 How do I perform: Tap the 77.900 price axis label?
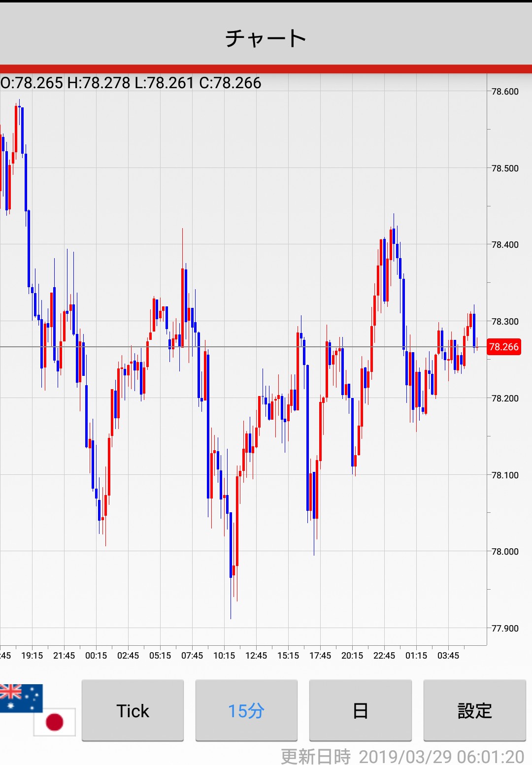click(505, 629)
